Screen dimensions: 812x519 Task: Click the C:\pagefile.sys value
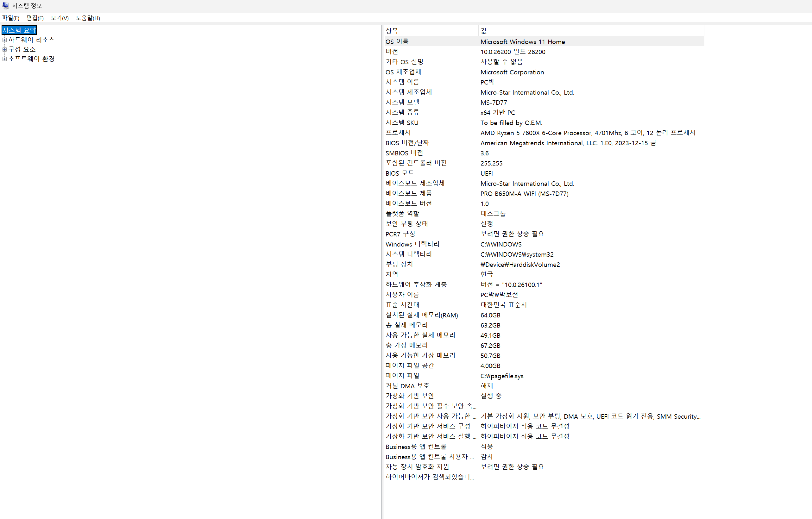pyautogui.click(x=502, y=376)
